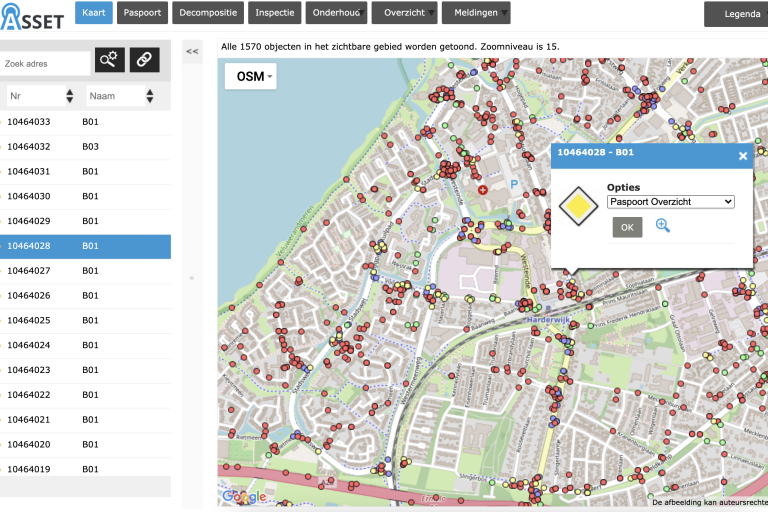Sort list by Naam column arrows

(x=149, y=96)
